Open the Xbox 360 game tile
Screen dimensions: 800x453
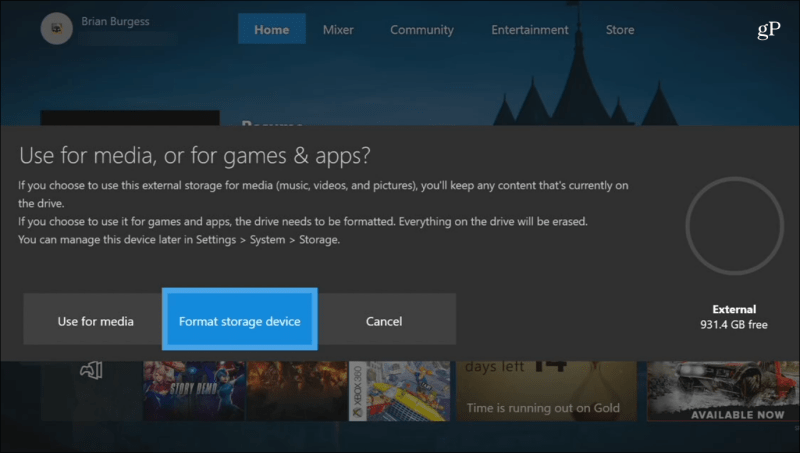tap(399, 391)
